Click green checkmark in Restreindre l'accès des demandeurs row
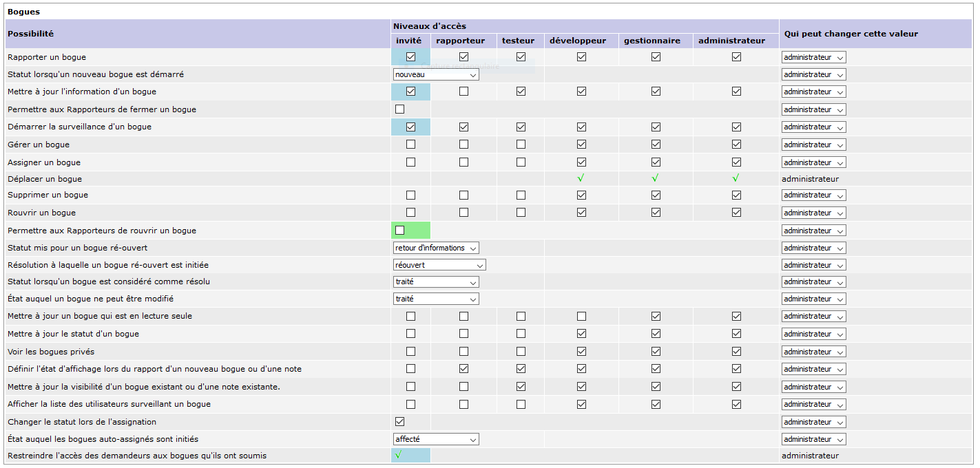The width and height of the screenshot is (980, 468). (x=399, y=455)
